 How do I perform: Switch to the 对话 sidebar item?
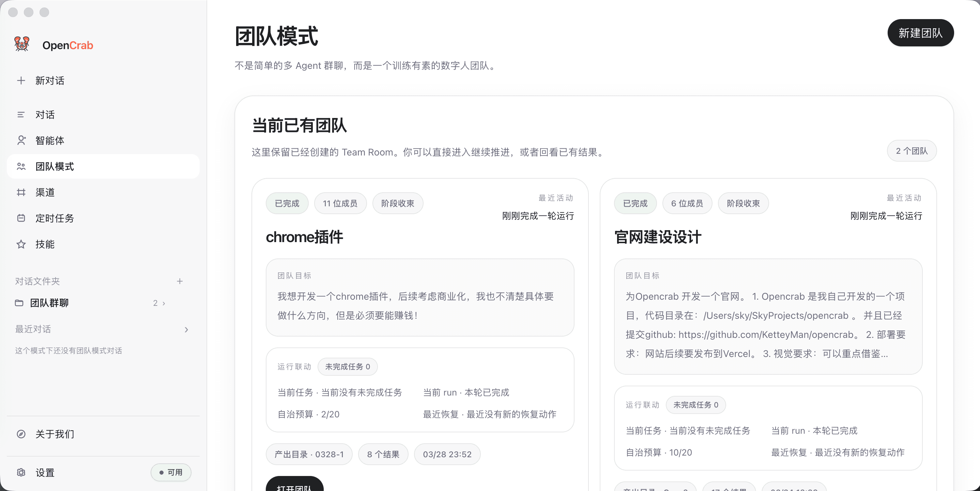45,114
